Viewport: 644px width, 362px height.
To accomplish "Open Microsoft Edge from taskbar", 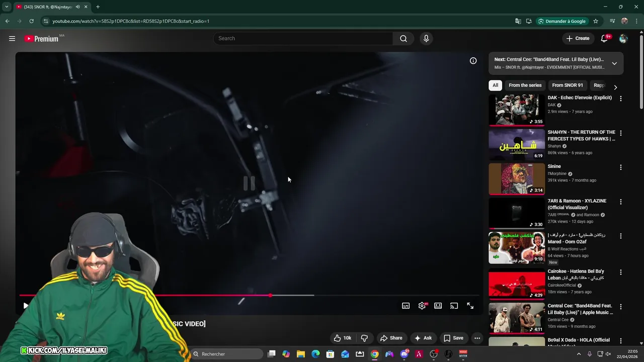I will click(x=315, y=354).
